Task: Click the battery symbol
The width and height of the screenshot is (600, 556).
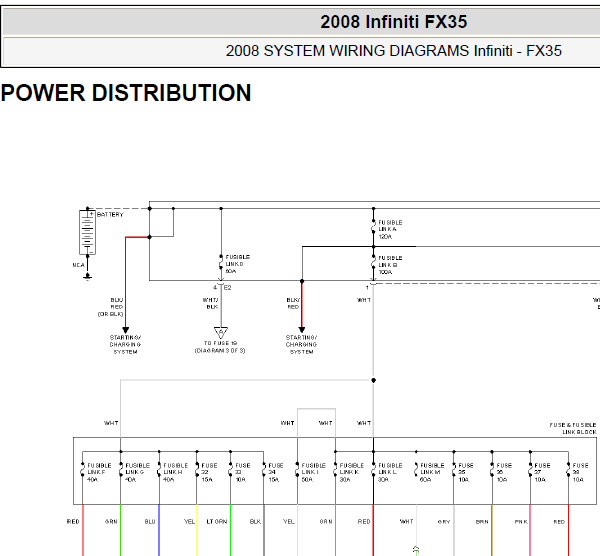Action: pyautogui.click(x=87, y=232)
